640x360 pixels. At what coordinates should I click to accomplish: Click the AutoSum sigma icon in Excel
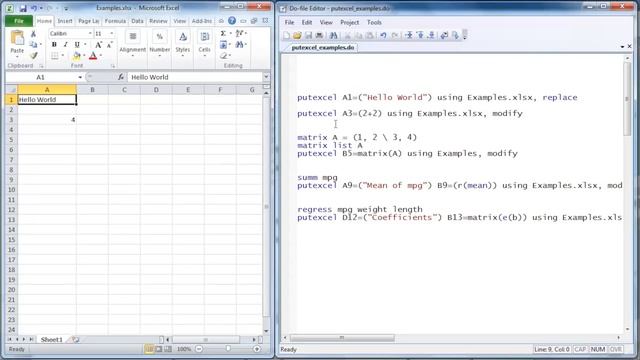coord(223,33)
